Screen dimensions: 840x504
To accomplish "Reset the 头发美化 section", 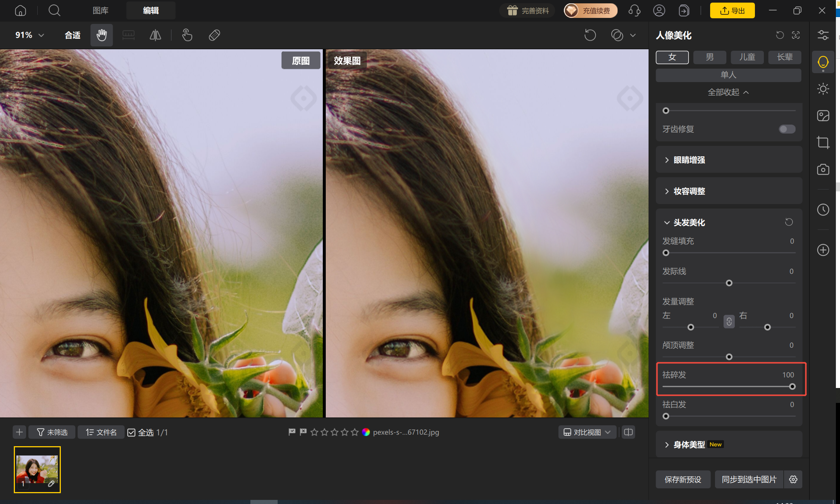I will pos(789,222).
